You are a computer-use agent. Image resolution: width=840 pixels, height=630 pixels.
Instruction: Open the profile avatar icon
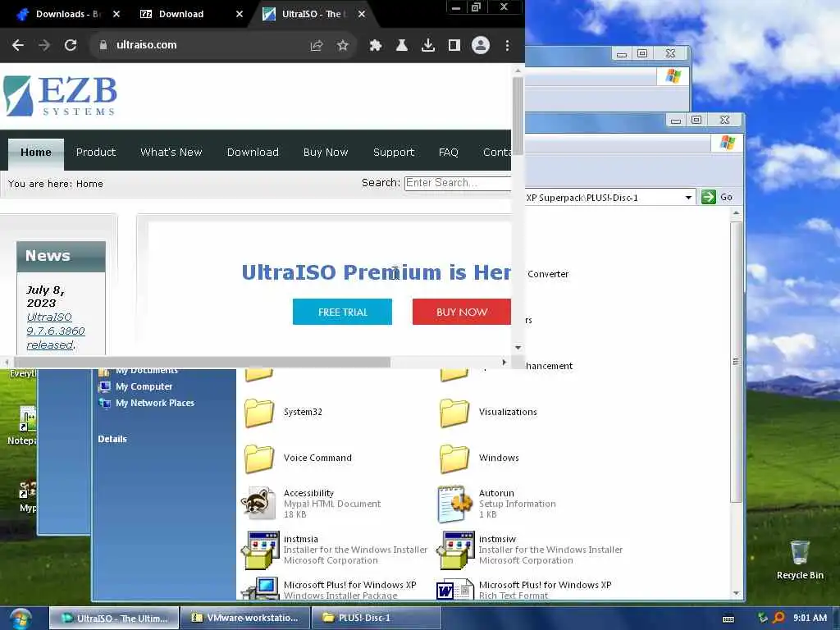coord(481,45)
